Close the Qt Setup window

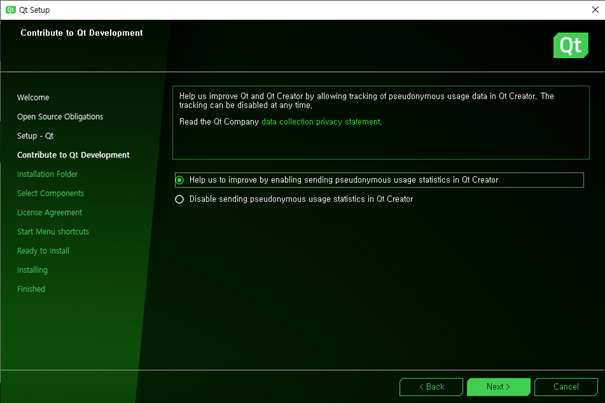[595, 10]
